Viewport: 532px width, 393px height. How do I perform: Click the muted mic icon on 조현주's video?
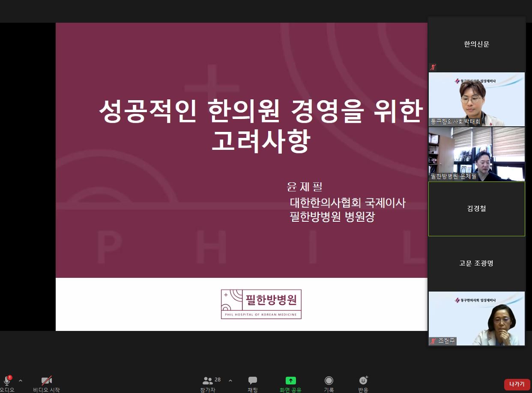pyautogui.click(x=433, y=341)
